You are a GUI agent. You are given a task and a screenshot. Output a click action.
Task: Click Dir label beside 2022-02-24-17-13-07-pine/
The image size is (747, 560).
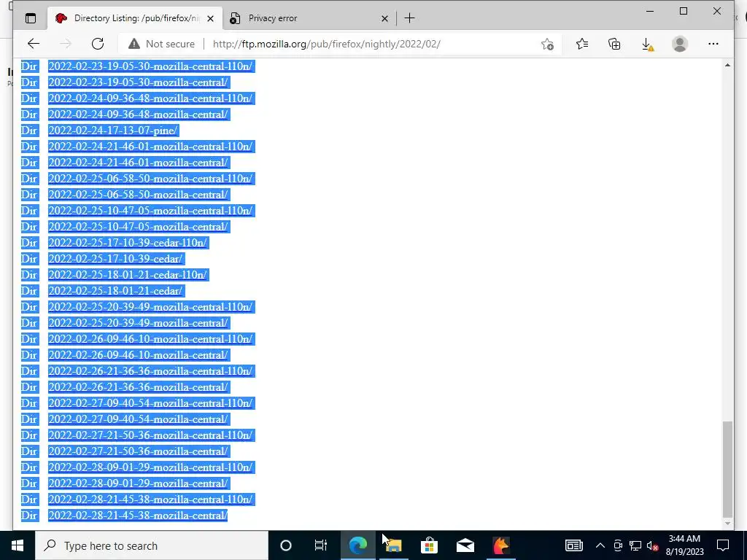pyautogui.click(x=29, y=131)
